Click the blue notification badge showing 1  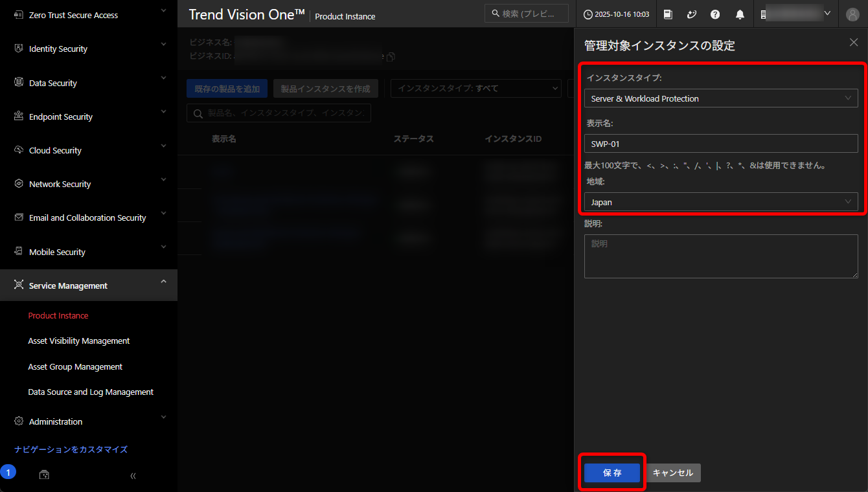pos(8,472)
